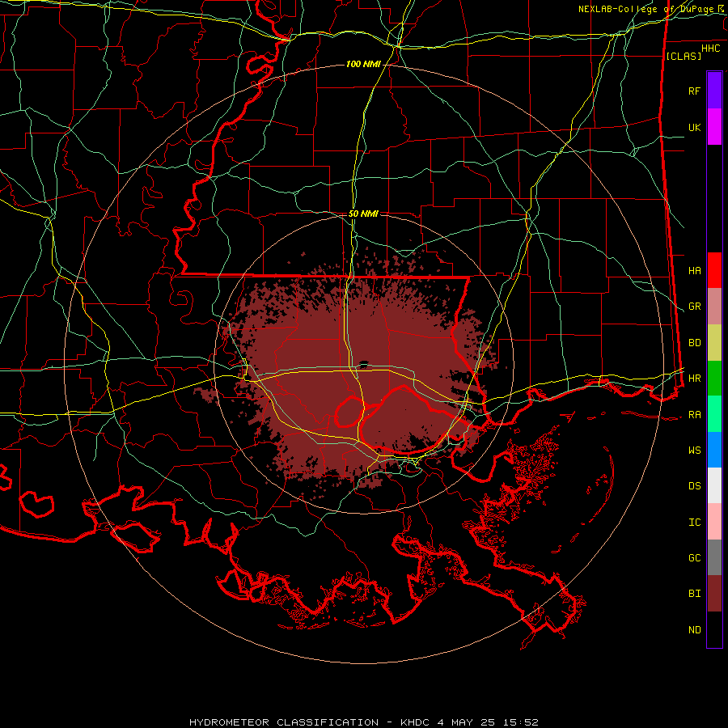Click the white DS legend swatch
This screenshot has height=728, width=728.
click(714, 485)
